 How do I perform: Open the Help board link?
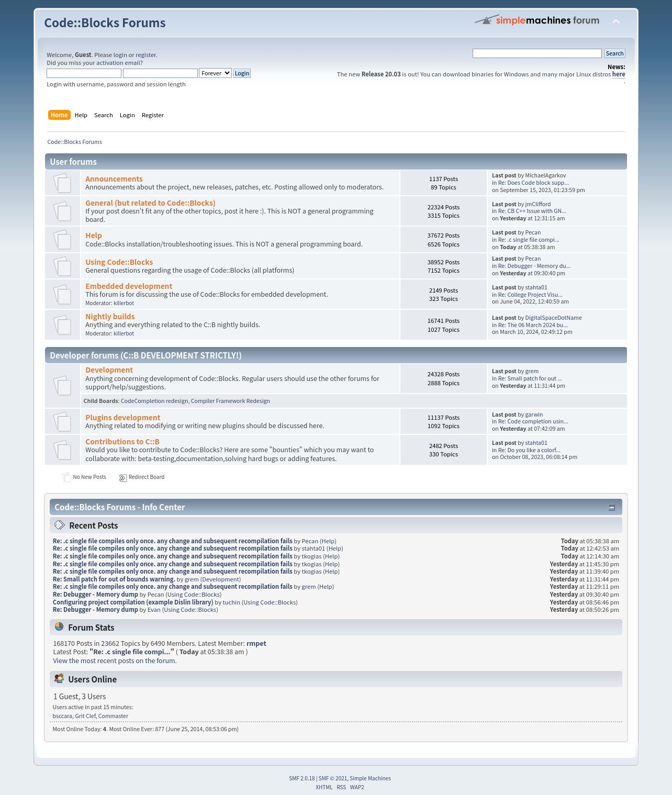[x=94, y=236]
